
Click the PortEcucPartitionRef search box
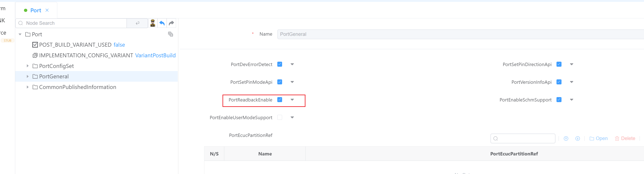tap(523, 139)
